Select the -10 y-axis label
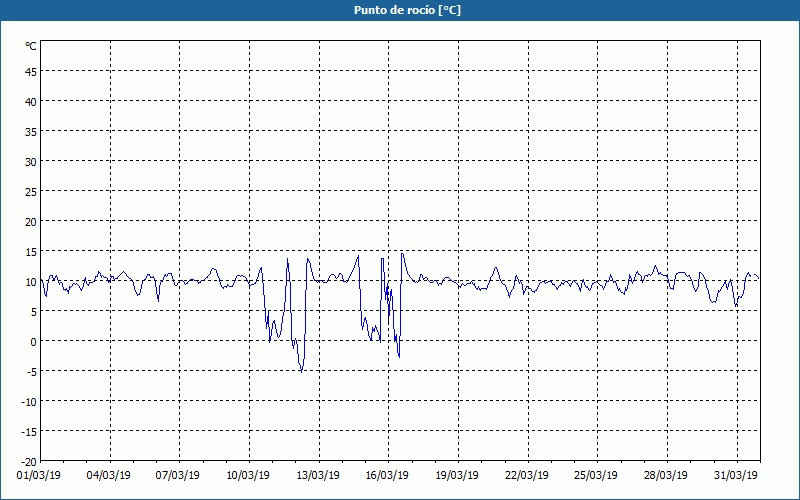This screenshot has height=500, width=800. pyautogui.click(x=29, y=402)
